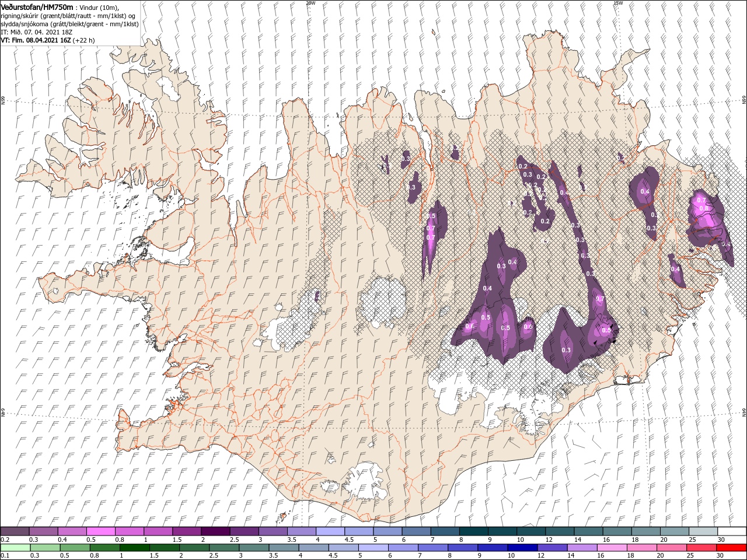747x560 pixels.
Task: Click the 'slydda/snjókoma (grátt/bleikt/grænt' description line
Action: point(69,24)
